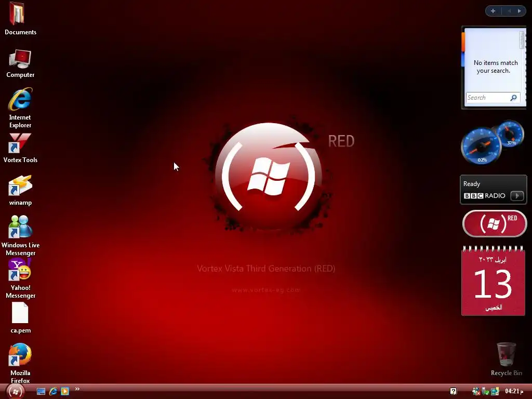Screen dimensions: 532x399
Task: Select the ca.pem file icon
Action: pyautogui.click(x=20, y=318)
